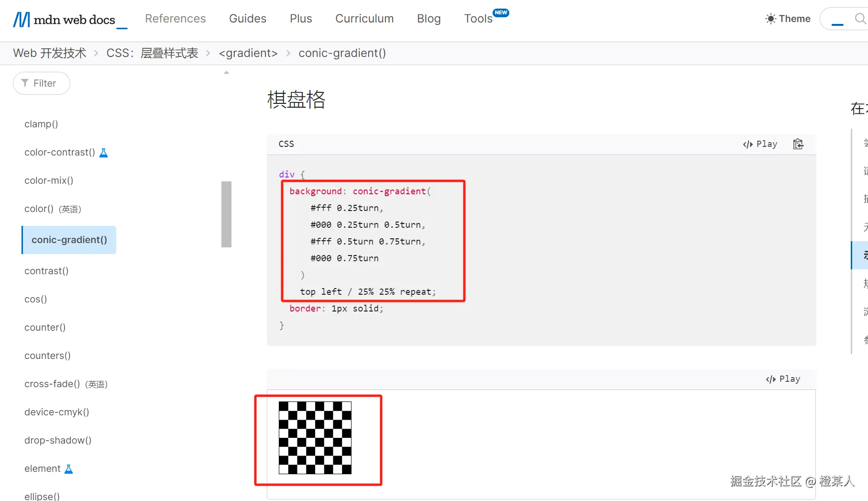Open element in sidebar
This screenshot has width=868, height=501.
pos(43,468)
